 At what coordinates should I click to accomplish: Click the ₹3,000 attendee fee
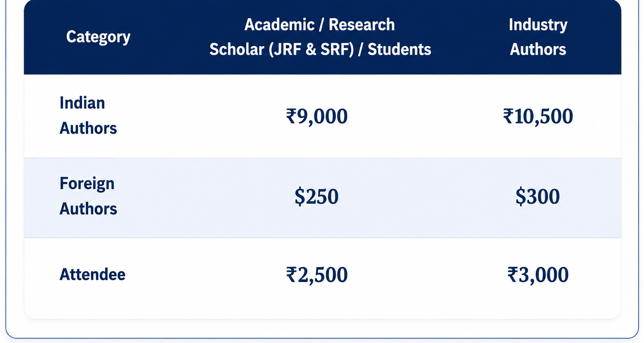[x=538, y=275]
